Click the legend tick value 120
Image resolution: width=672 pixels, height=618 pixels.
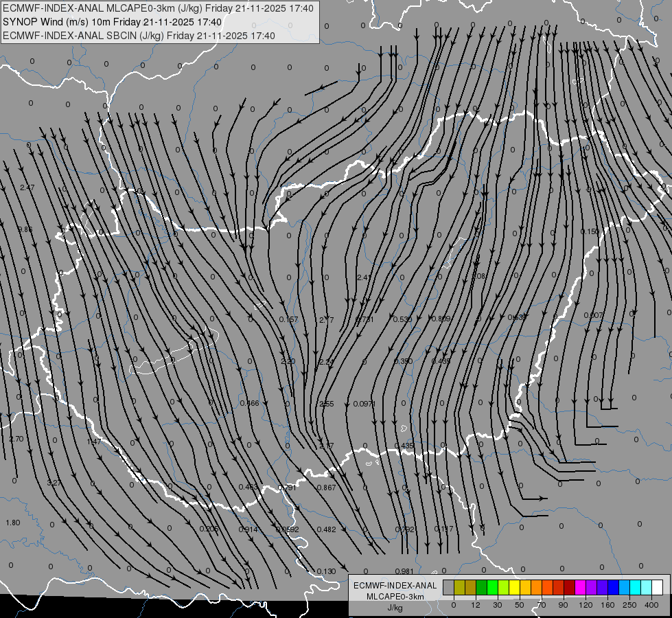pyautogui.click(x=586, y=605)
